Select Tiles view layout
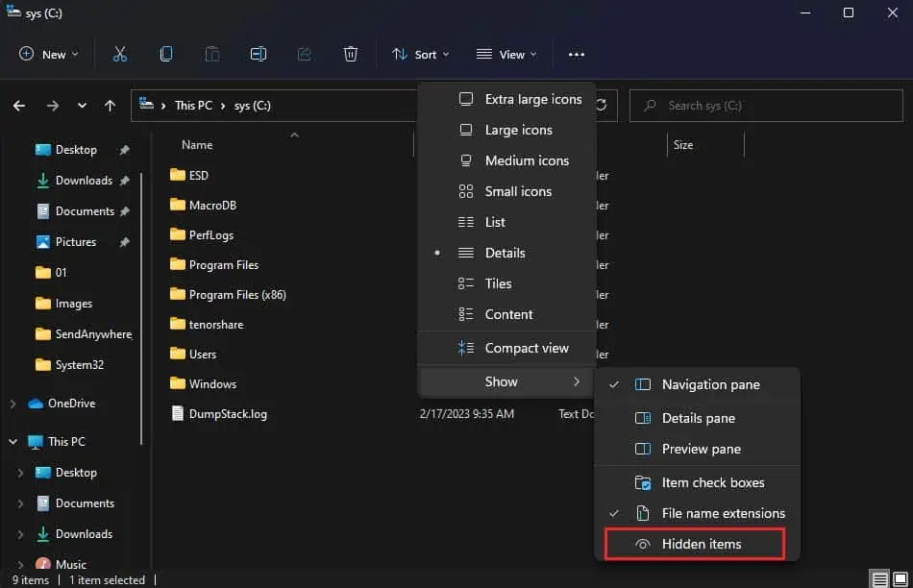The width and height of the screenshot is (913, 588). coord(506,283)
